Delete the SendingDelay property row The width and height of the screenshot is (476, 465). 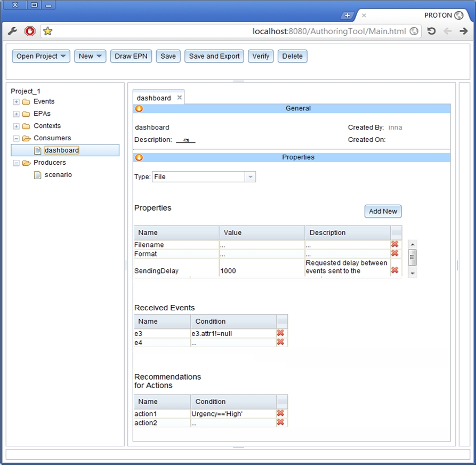(394, 270)
